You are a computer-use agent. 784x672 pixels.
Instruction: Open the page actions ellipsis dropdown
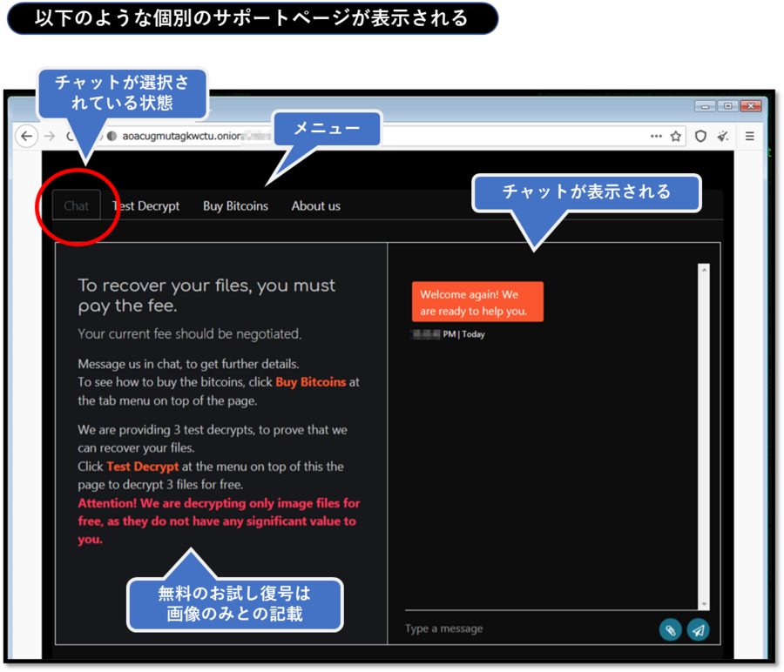point(658,136)
